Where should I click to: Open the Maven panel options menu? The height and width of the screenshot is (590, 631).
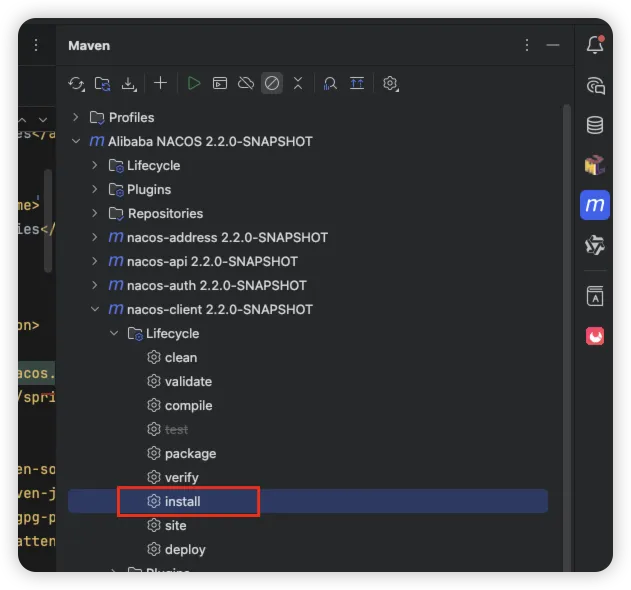[x=527, y=45]
